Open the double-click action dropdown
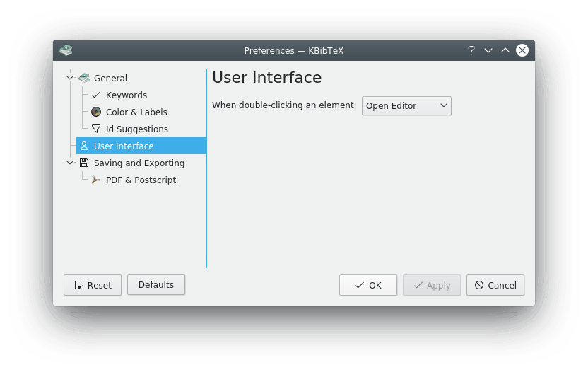The height and width of the screenshot is (372, 588). pos(406,106)
